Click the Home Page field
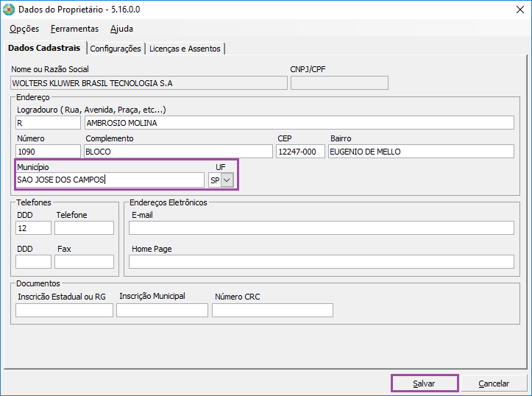This screenshot has width=532, height=396. [x=322, y=261]
